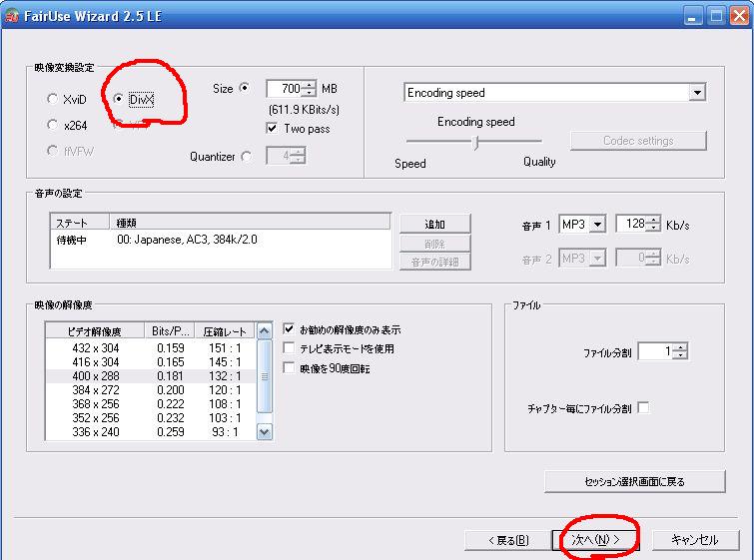The image size is (754, 560).
Task: Click the Encoding speed slider handle
Action: [475, 143]
